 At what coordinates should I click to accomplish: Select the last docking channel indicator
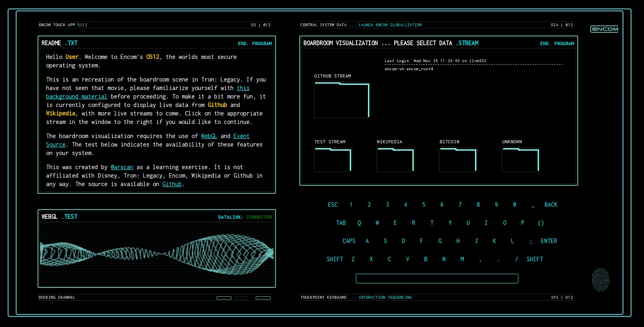pyautogui.click(x=263, y=298)
